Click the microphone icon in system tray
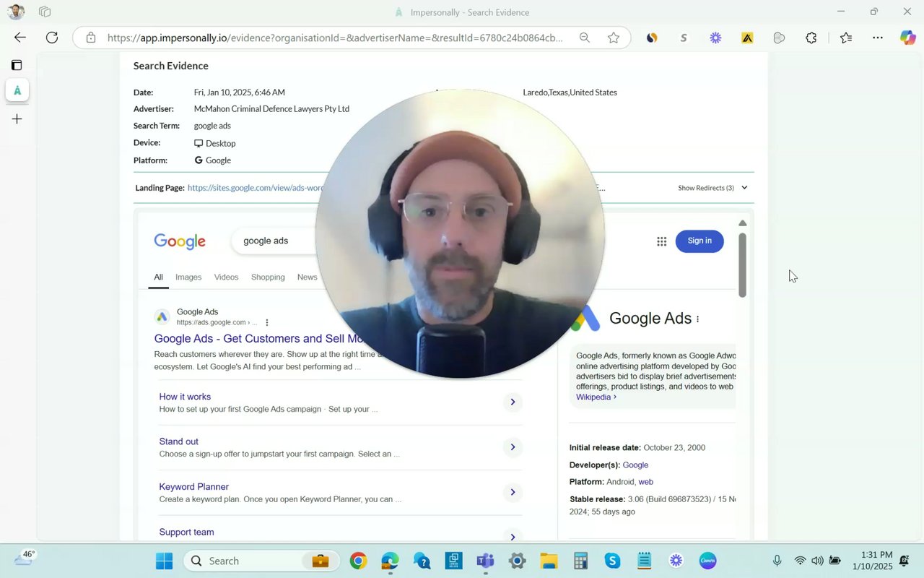This screenshot has height=578, width=924. tap(777, 561)
